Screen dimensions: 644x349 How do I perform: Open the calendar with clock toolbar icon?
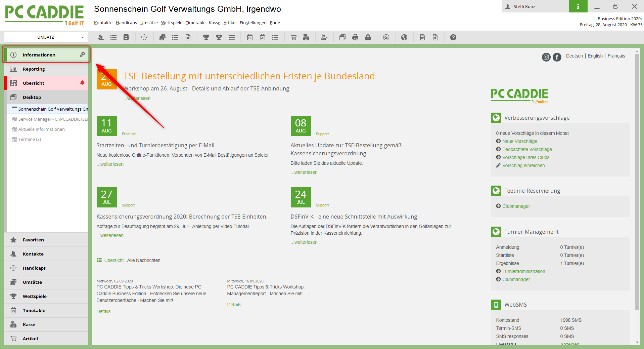pyautogui.click(x=250, y=37)
